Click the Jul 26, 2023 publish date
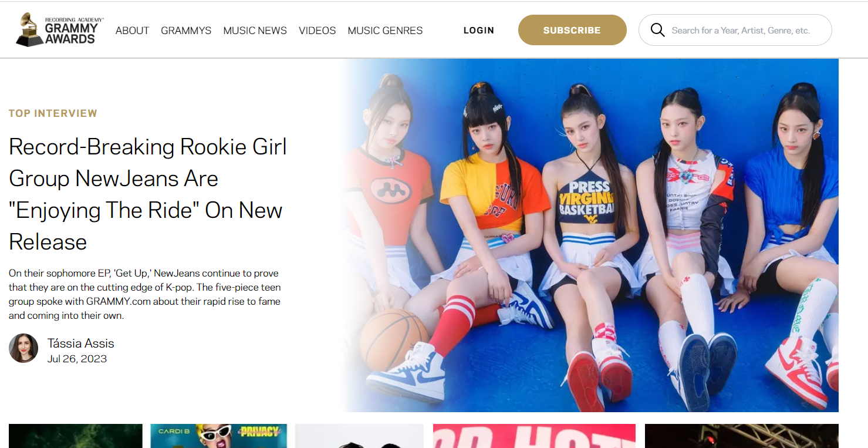The height and width of the screenshot is (448, 868). pyautogui.click(x=77, y=359)
